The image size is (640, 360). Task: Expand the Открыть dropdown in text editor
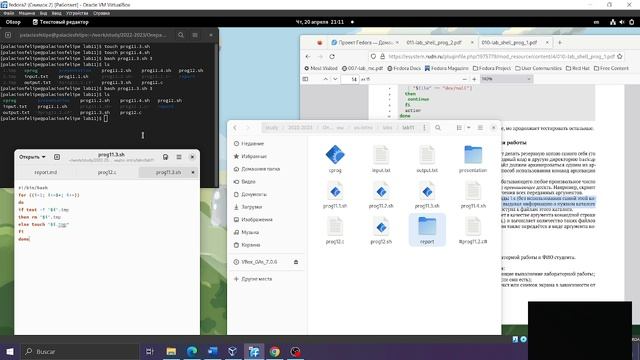(32, 157)
